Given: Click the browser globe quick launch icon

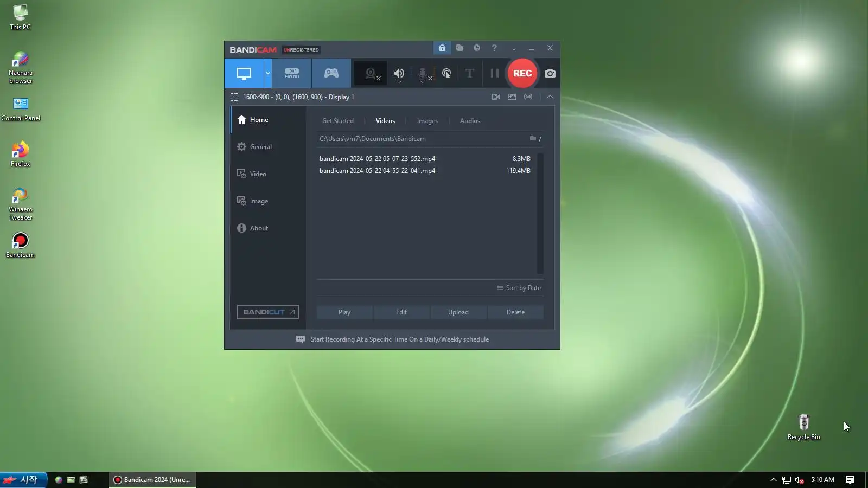Looking at the screenshot, I should (59, 480).
